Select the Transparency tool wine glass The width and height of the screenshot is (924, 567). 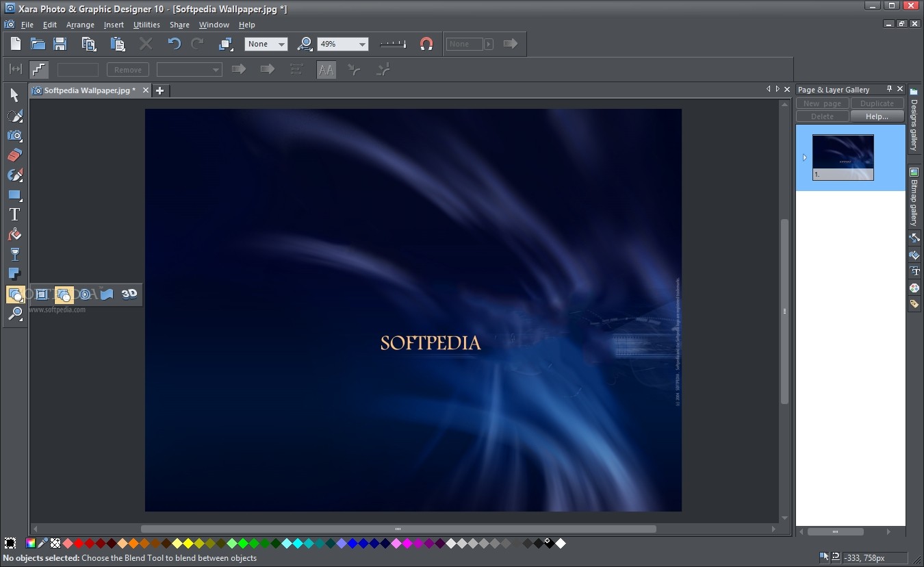(x=14, y=255)
